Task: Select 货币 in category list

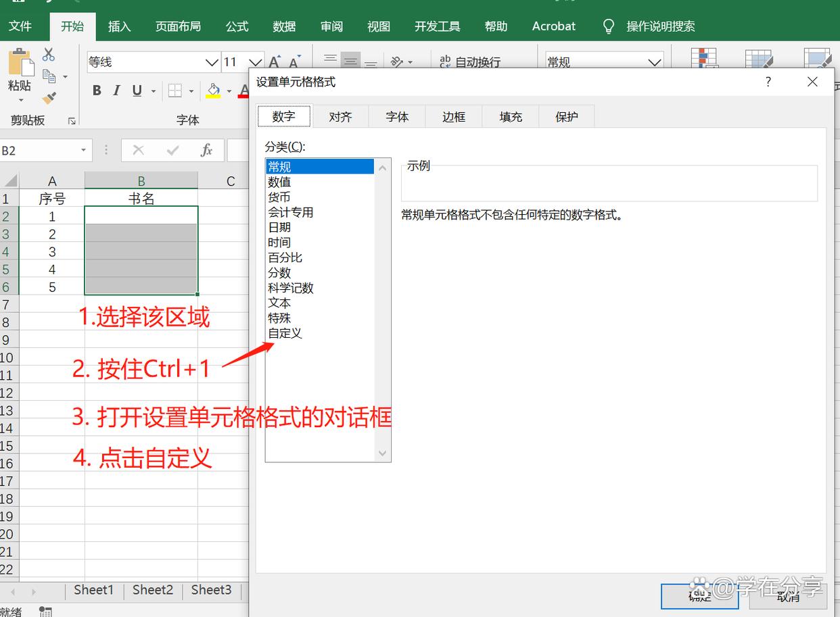Action: (279, 197)
